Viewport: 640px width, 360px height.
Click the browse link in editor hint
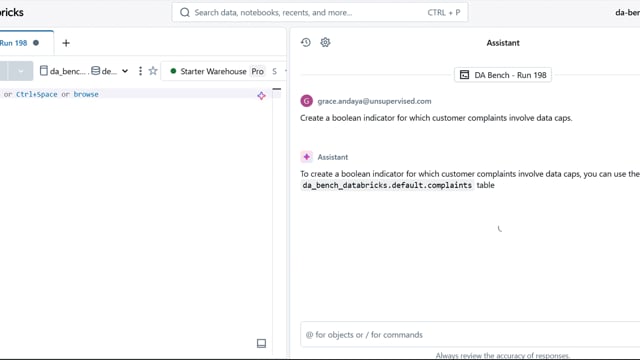tap(86, 94)
